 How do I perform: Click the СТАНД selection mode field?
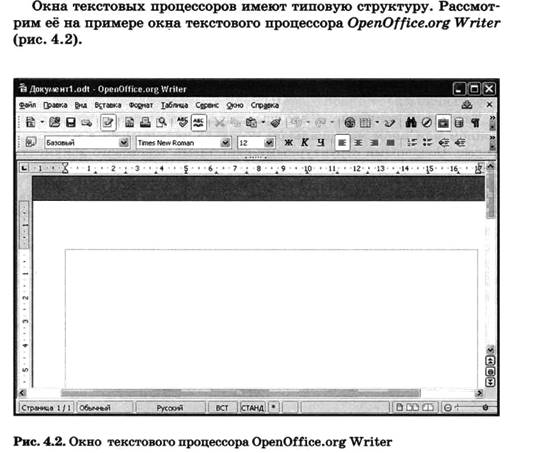[x=253, y=408]
